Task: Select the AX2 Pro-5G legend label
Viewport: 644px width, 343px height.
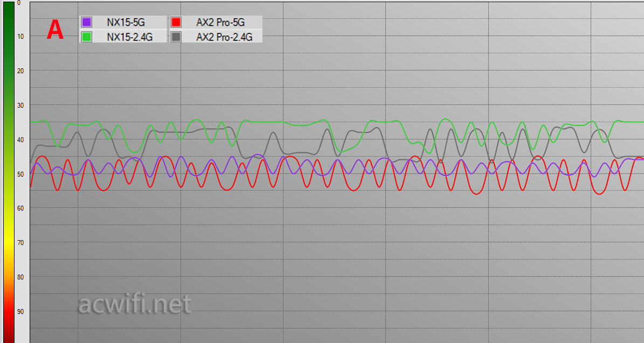Action: 220,23
